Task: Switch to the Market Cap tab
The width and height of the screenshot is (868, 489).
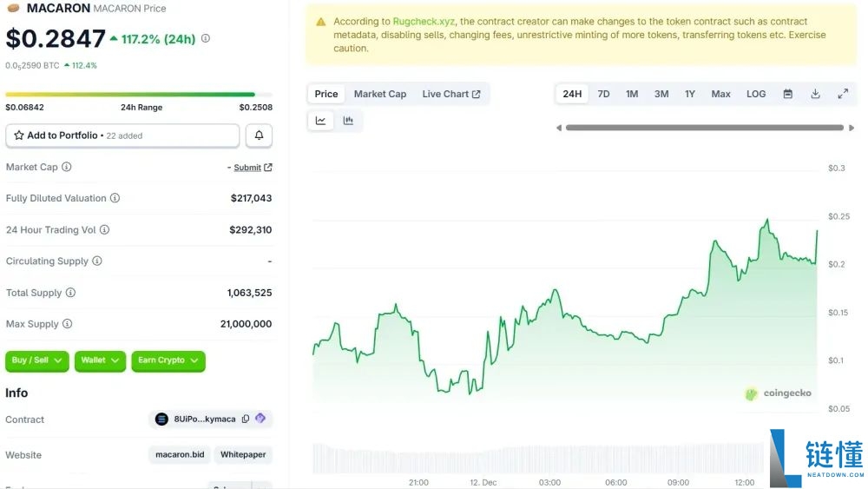Action: (379, 94)
